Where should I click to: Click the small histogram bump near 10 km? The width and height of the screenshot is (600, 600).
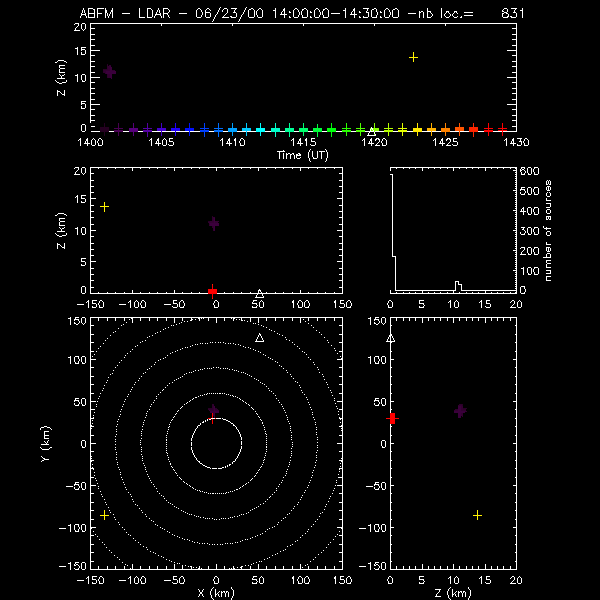[x=458, y=286]
